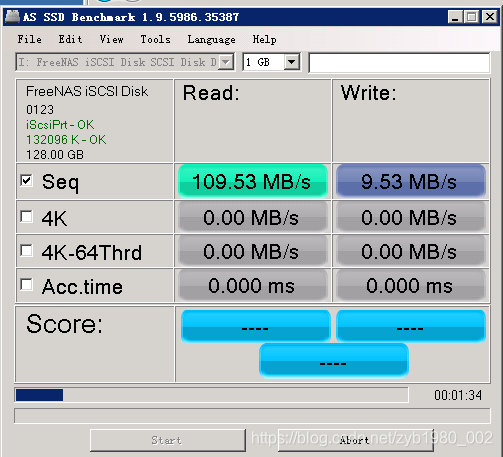Click the 4K-64Thrd write value 0.00 MB/s
This screenshot has height=457, width=503.
(x=411, y=251)
